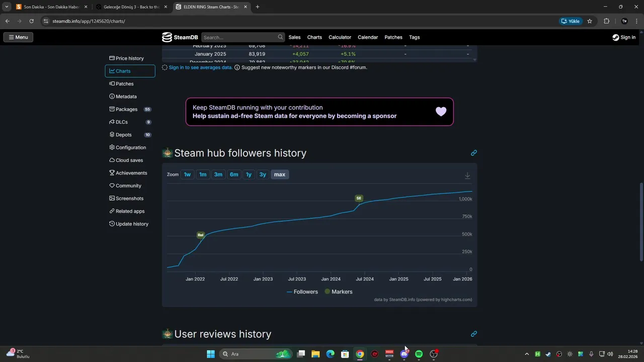Switch to the Geleceğe Dönüş 3 tab

click(131, 7)
